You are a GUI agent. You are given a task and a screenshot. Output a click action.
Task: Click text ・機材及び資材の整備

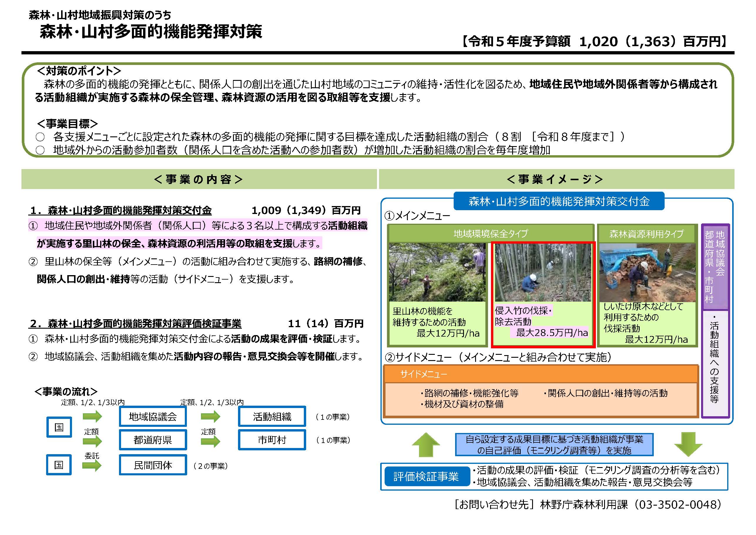pyautogui.click(x=462, y=404)
